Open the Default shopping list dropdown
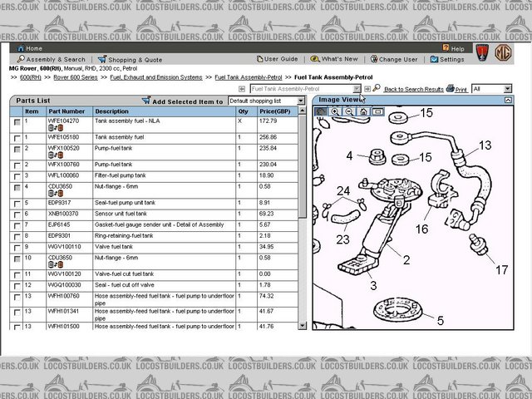This screenshot has height=399, width=532. [300, 101]
